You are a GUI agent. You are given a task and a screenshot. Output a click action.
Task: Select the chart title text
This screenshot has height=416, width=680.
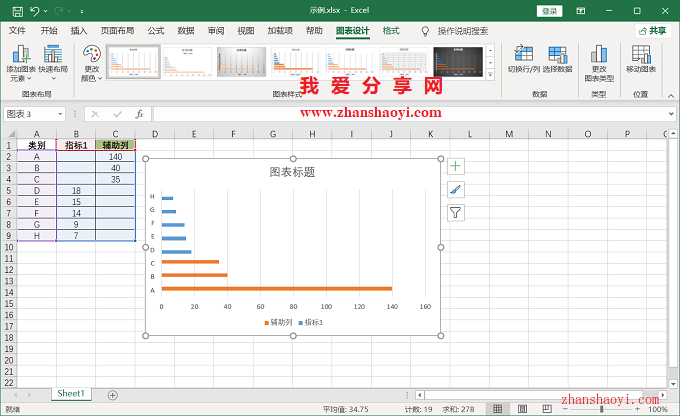point(292,172)
